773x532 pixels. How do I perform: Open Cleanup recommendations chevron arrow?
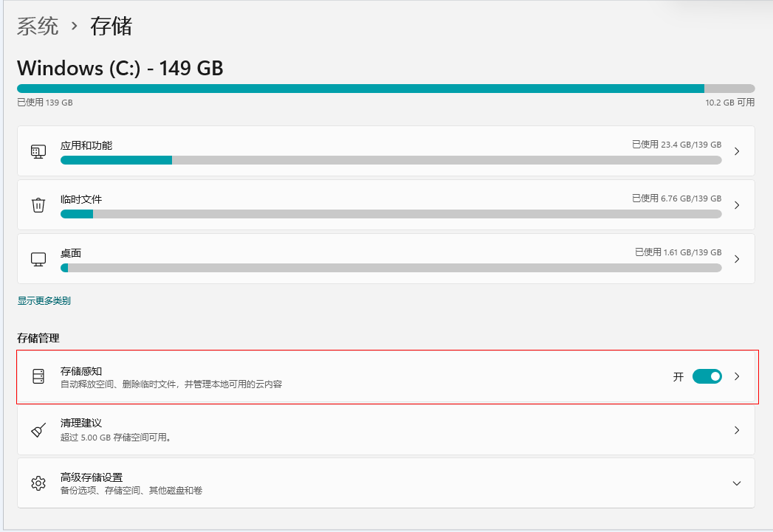pos(737,430)
